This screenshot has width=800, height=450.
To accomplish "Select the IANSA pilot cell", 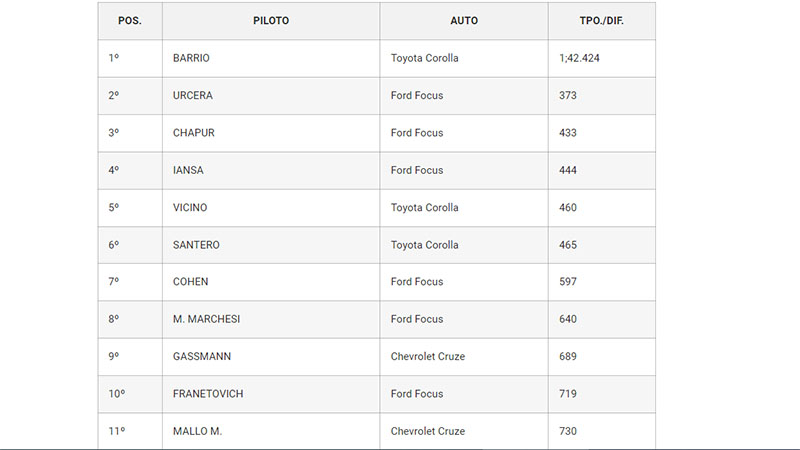I will (x=188, y=170).
